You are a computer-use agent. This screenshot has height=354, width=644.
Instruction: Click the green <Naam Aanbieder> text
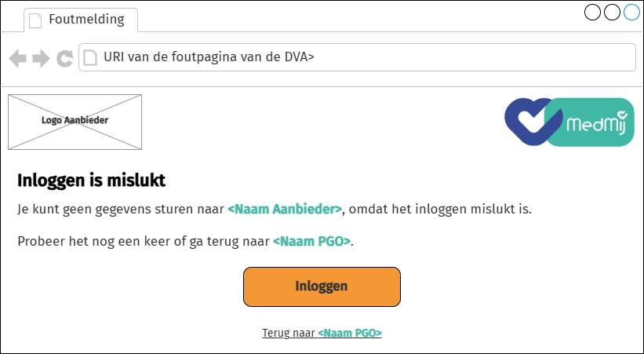tap(285, 210)
